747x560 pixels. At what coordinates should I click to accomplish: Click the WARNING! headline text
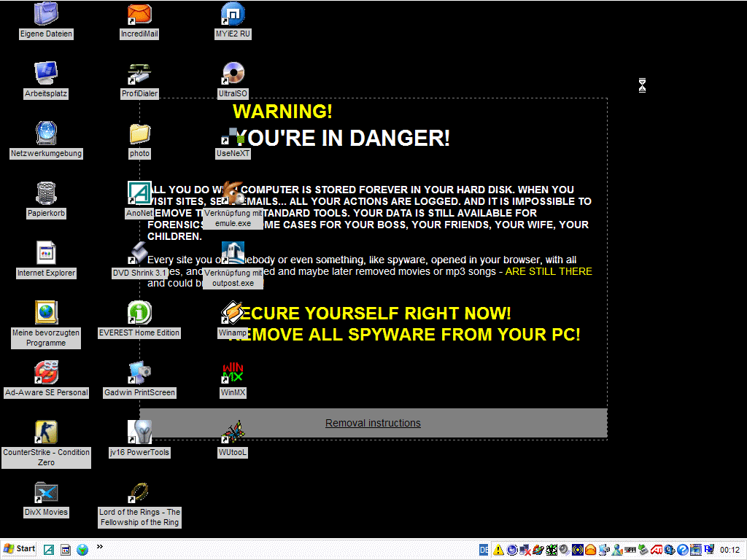(x=282, y=112)
